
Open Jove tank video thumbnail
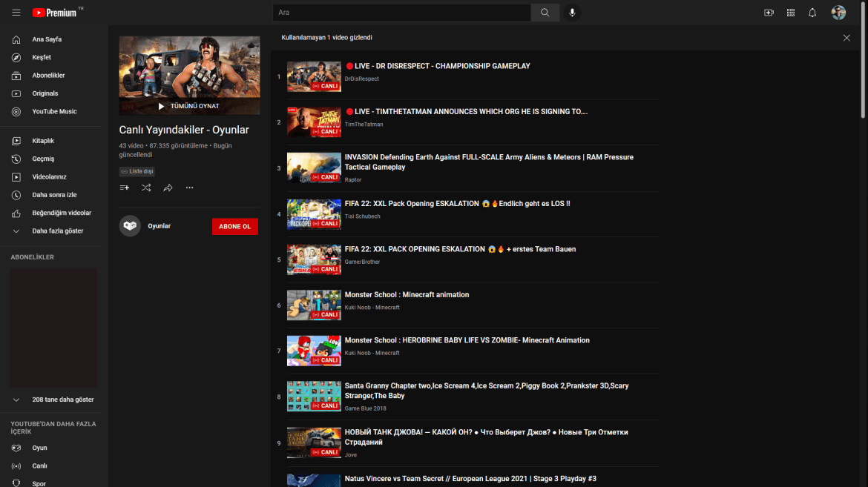[x=314, y=443]
